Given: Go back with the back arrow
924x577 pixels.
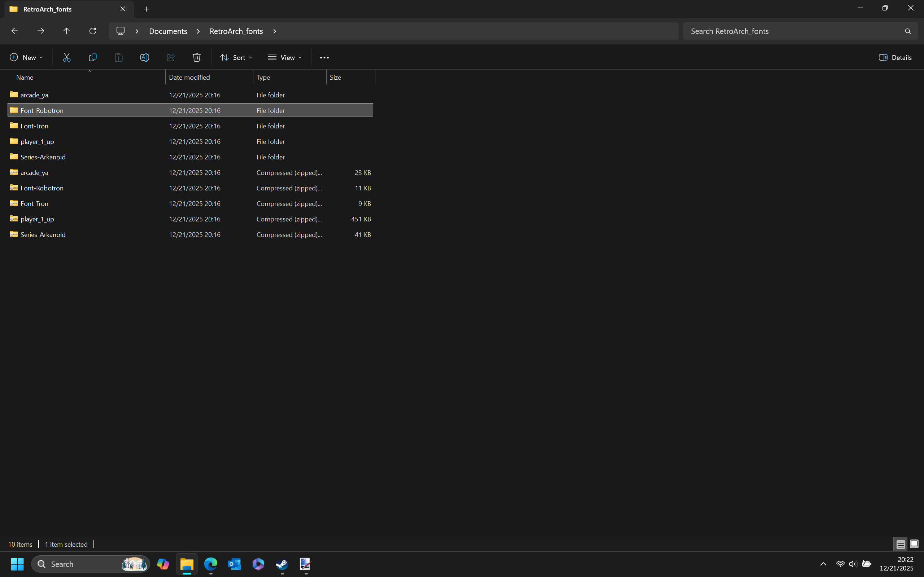Looking at the screenshot, I should click(x=14, y=31).
